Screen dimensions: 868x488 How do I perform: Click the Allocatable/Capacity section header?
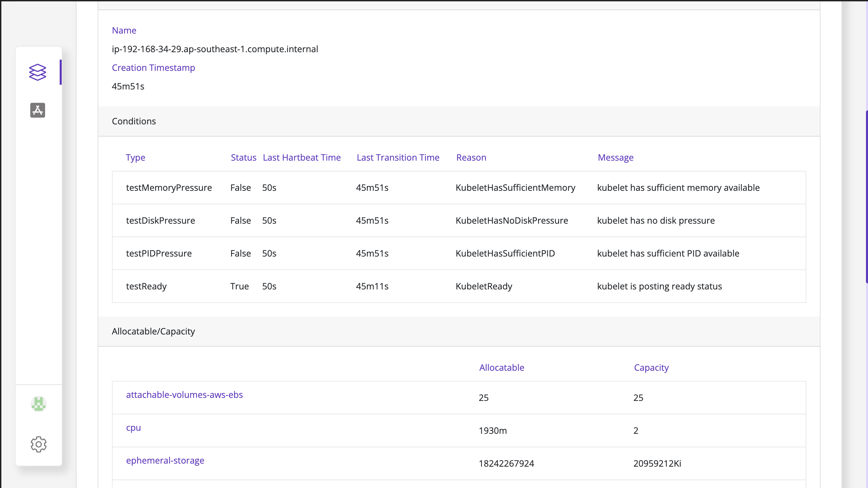point(153,331)
